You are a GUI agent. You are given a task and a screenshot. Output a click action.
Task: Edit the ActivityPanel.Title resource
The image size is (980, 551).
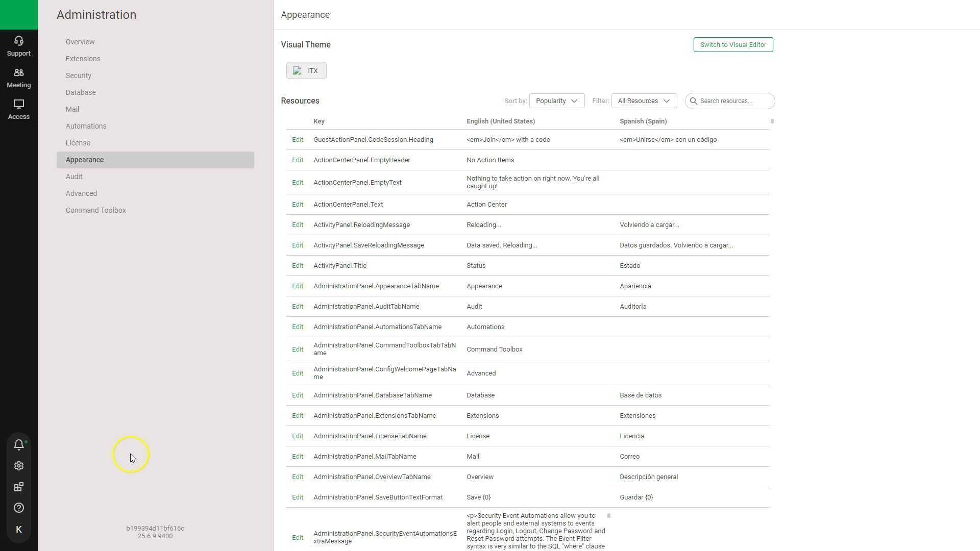point(298,266)
